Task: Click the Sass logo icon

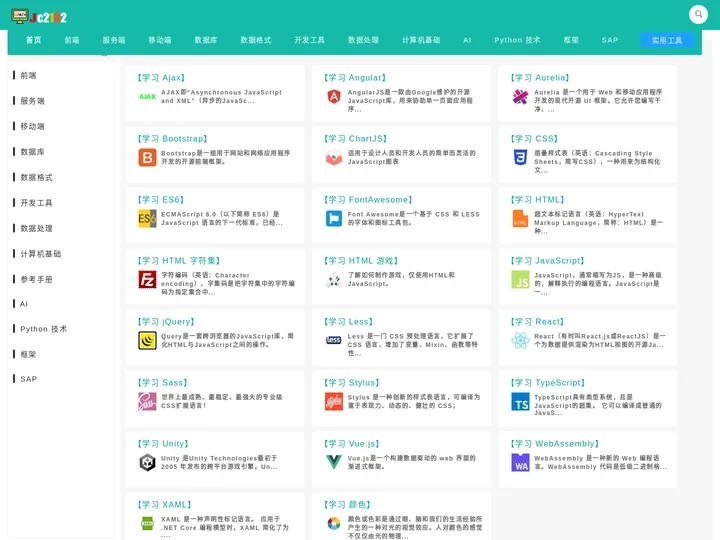Action: pyautogui.click(x=147, y=402)
